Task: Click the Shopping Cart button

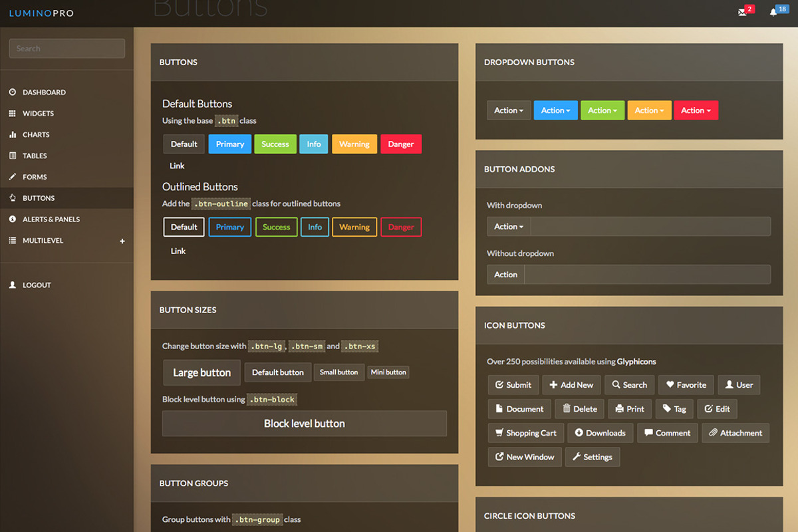Action: point(526,433)
